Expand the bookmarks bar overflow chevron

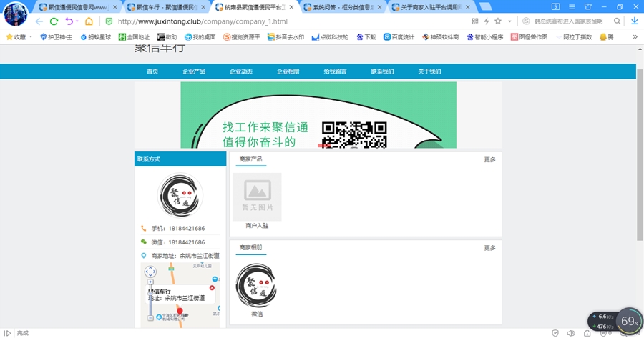pos(635,36)
